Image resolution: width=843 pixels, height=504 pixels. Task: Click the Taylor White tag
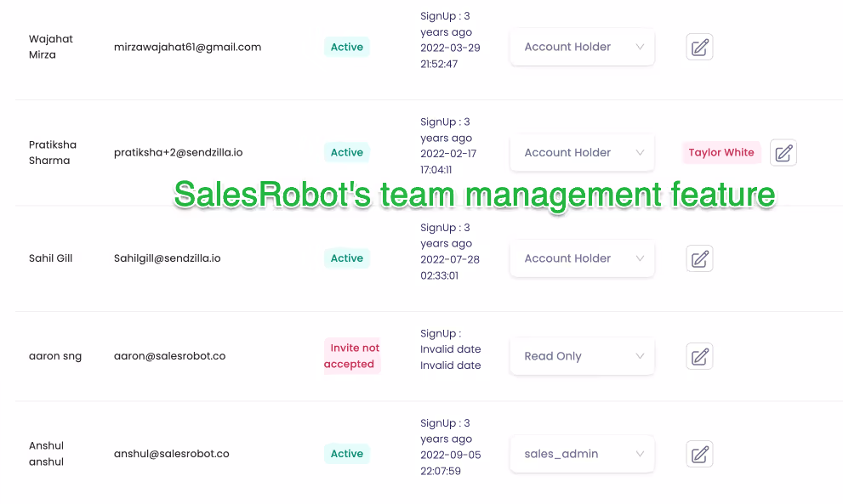pos(721,152)
